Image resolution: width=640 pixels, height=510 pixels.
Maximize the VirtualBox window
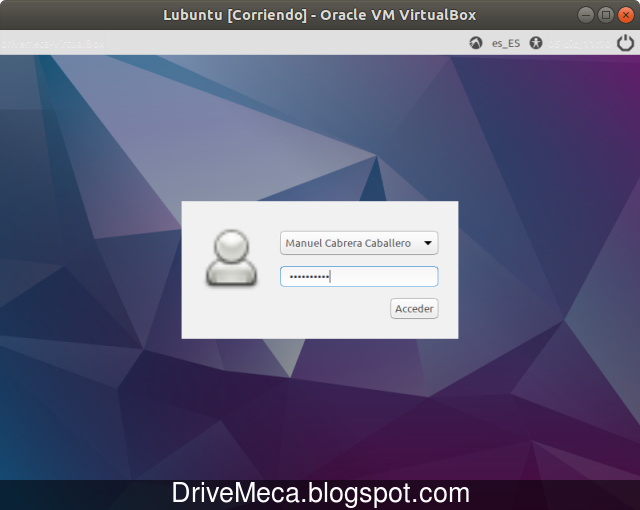click(606, 15)
